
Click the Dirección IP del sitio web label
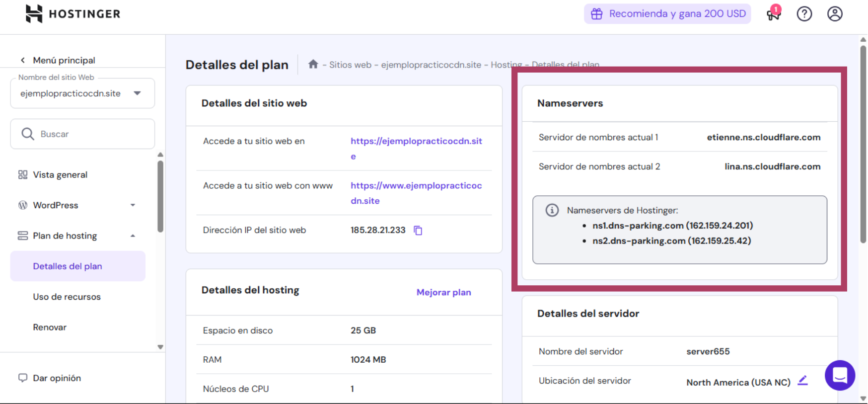click(x=254, y=230)
